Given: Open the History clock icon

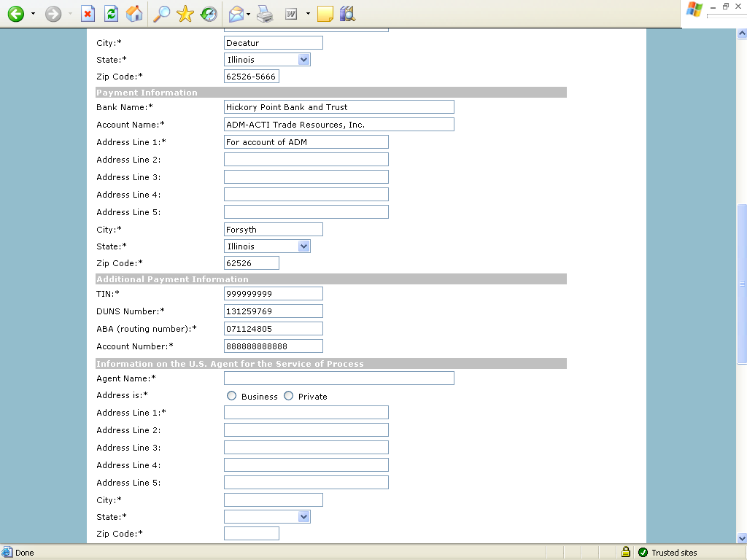Looking at the screenshot, I should [209, 14].
